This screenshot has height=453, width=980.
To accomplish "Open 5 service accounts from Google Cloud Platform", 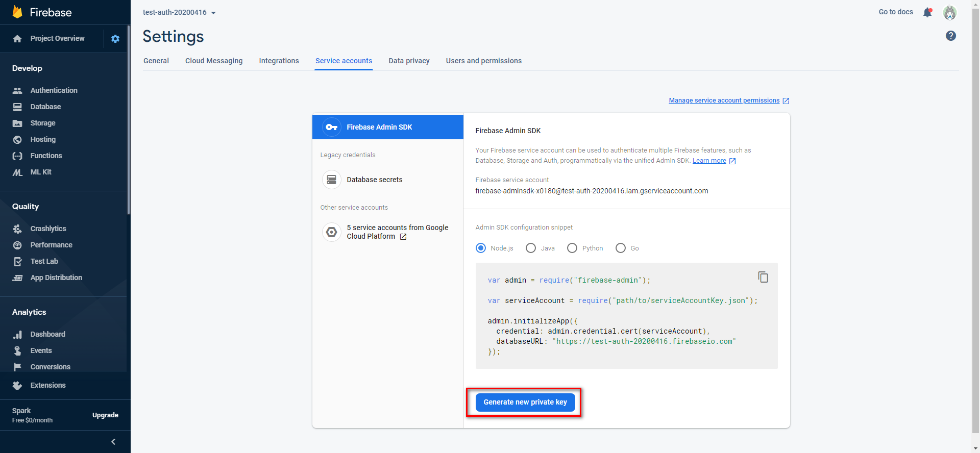I will point(388,232).
